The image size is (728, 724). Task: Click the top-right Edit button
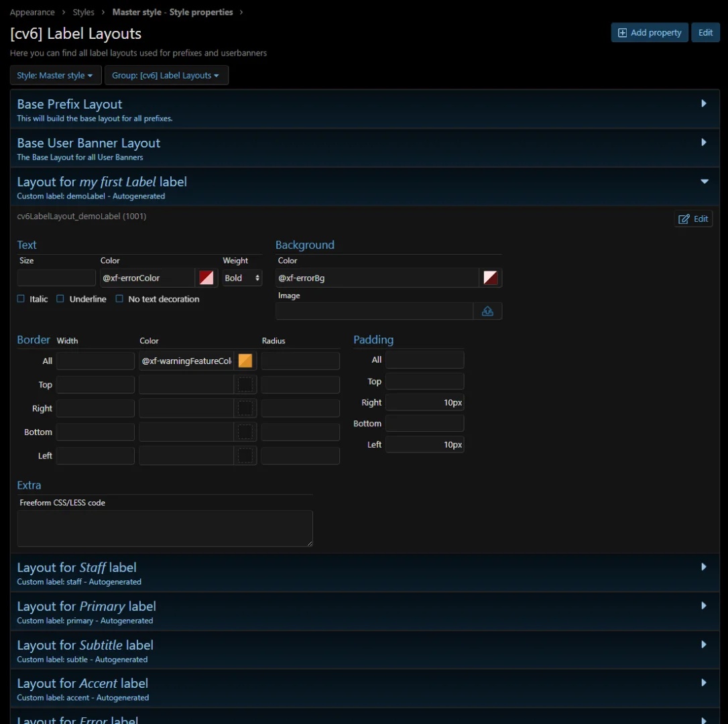coord(705,32)
